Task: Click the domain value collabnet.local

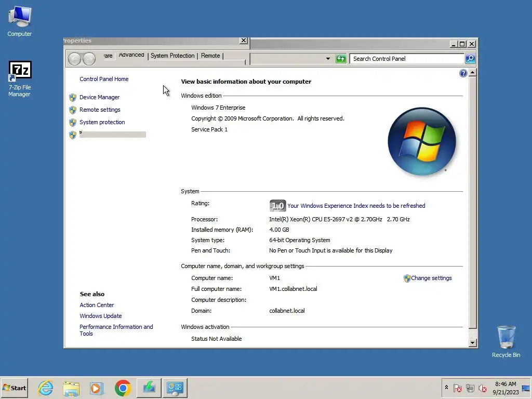Action: [x=287, y=311]
